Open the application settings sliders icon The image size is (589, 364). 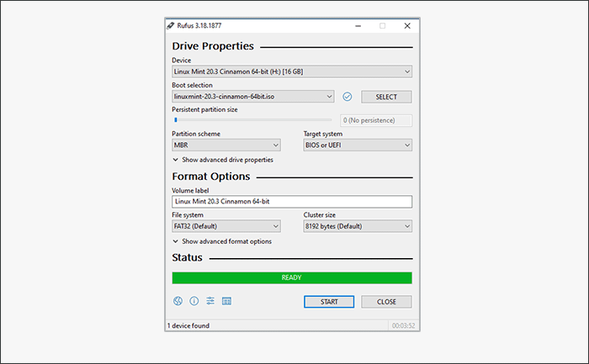tap(210, 301)
